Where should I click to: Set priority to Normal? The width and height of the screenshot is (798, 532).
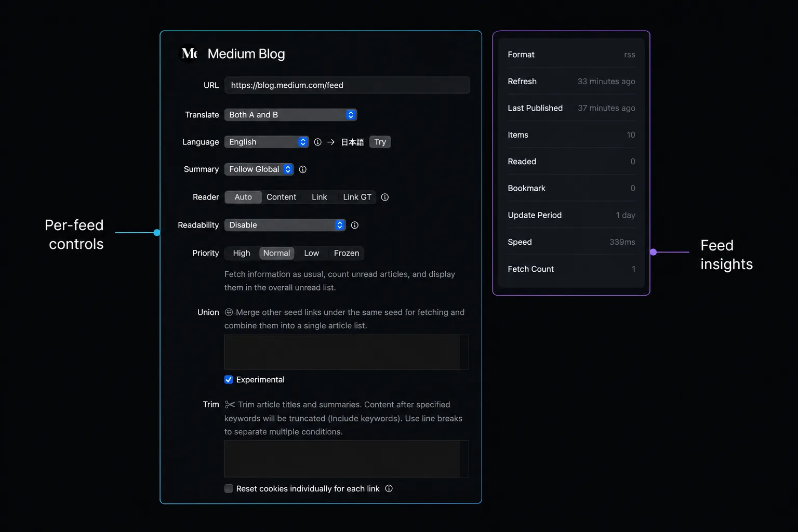click(276, 253)
